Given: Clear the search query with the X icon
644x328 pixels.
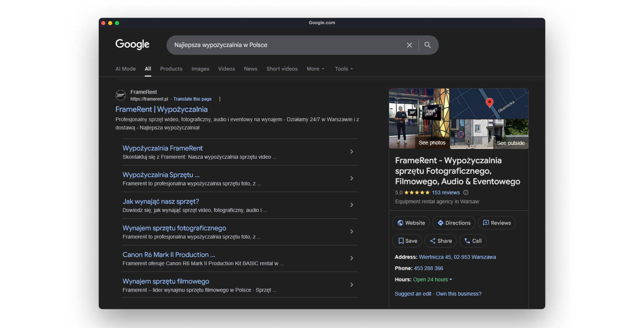Looking at the screenshot, I should [409, 45].
